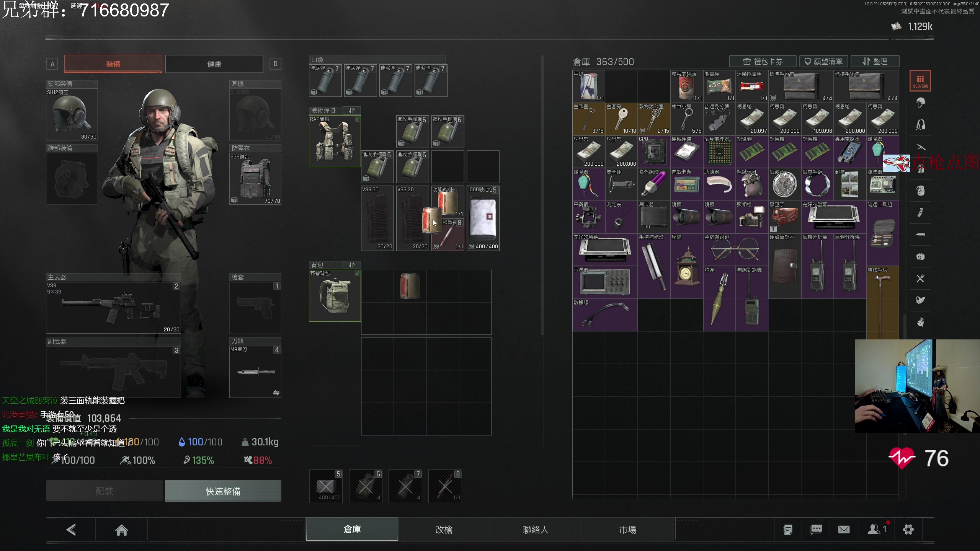Select the 數據線 data cable

[x=605, y=315]
